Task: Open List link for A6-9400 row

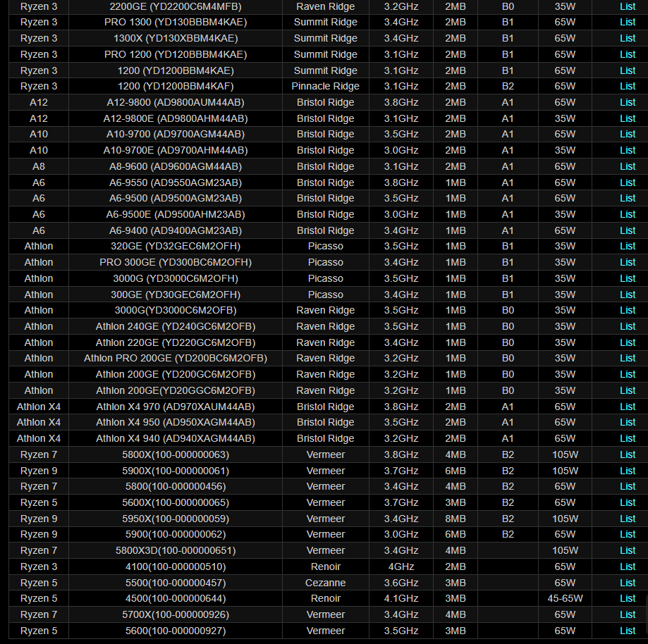Action: pos(628,230)
